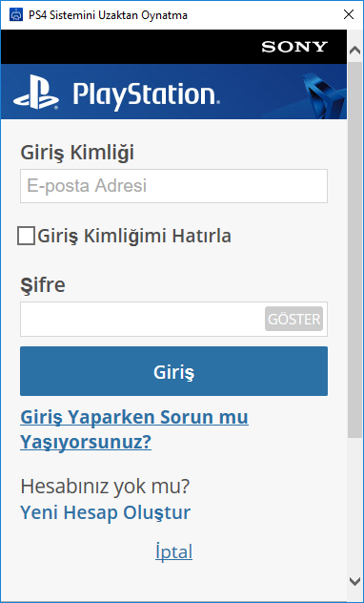Click the vertical scrollbar thumb
This screenshot has width=364, height=603.
click(x=355, y=249)
